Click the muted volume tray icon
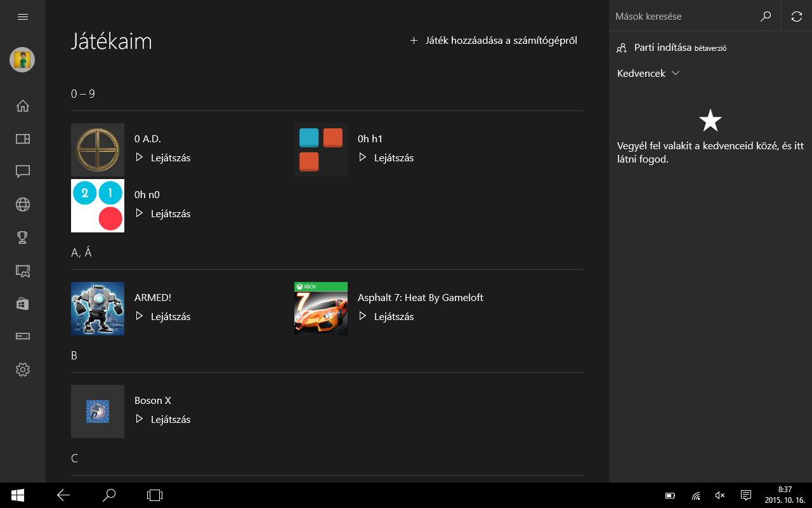 pos(720,495)
